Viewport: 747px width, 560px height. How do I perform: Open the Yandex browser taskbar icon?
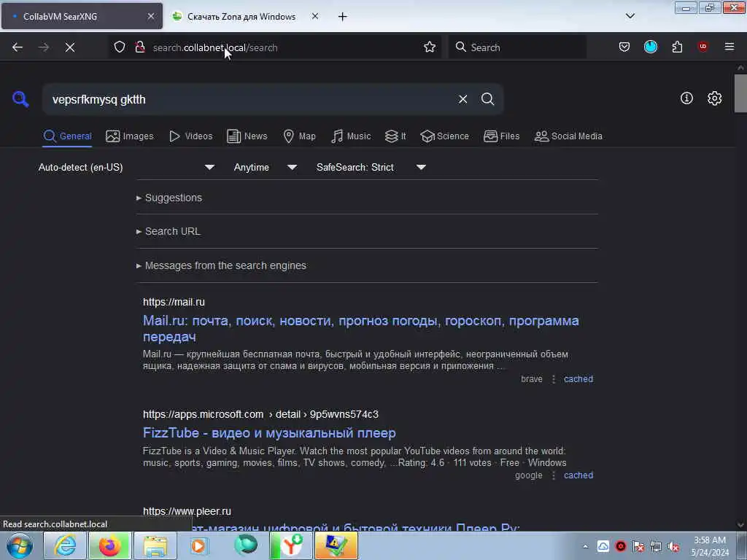click(x=290, y=545)
